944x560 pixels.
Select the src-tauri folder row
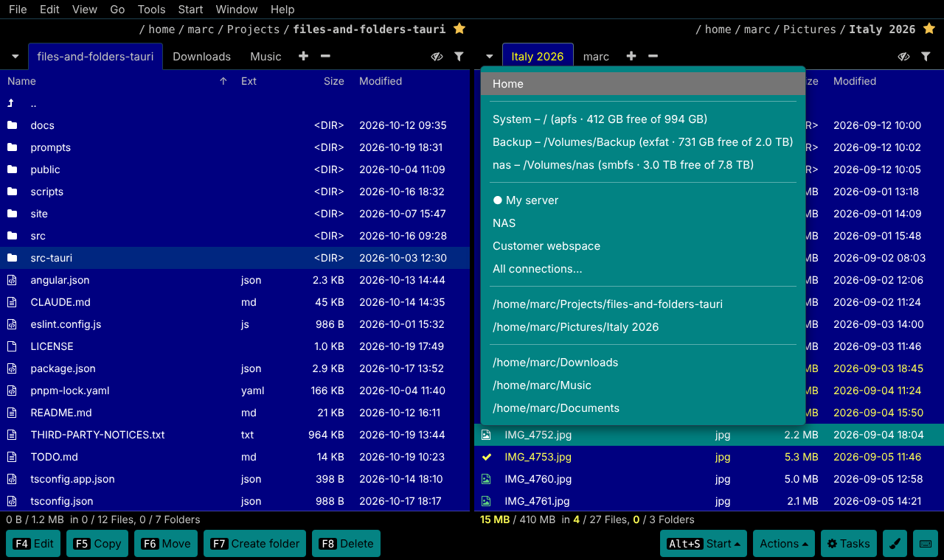[x=235, y=258]
